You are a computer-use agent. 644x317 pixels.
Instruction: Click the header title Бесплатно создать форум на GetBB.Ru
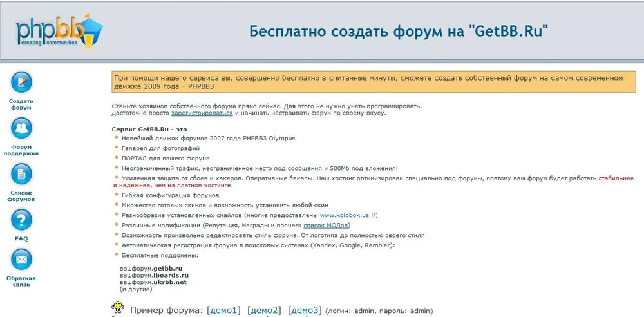click(399, 31)
